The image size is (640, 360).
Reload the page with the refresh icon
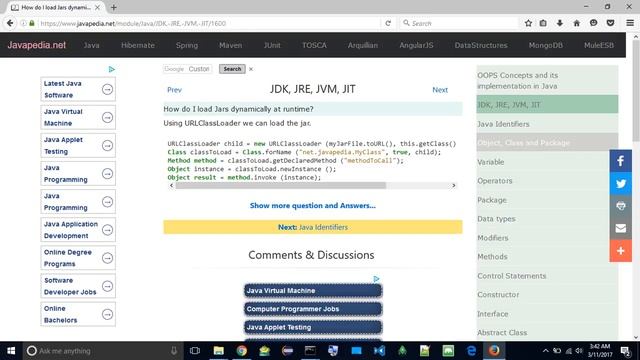(x=388, y=23)
